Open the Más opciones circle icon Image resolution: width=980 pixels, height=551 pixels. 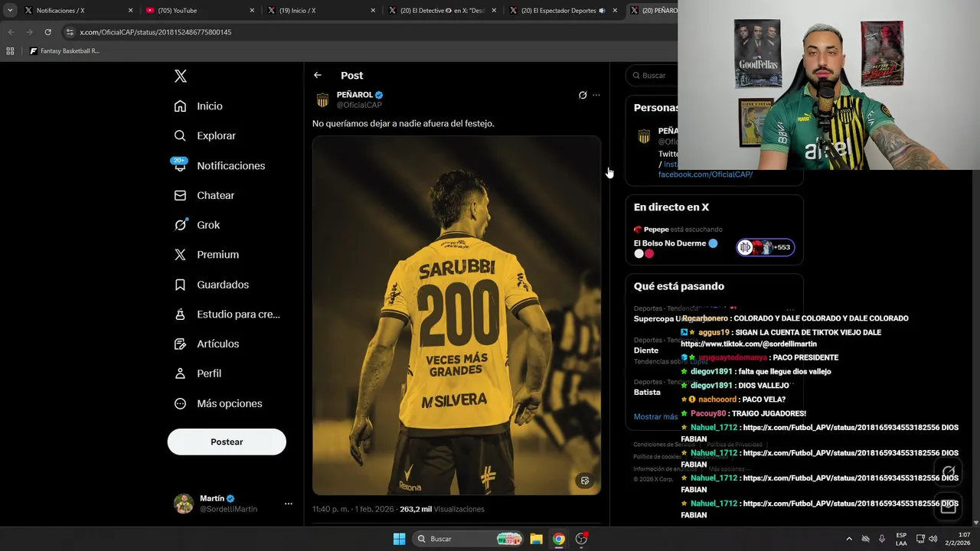click(180, 403)
